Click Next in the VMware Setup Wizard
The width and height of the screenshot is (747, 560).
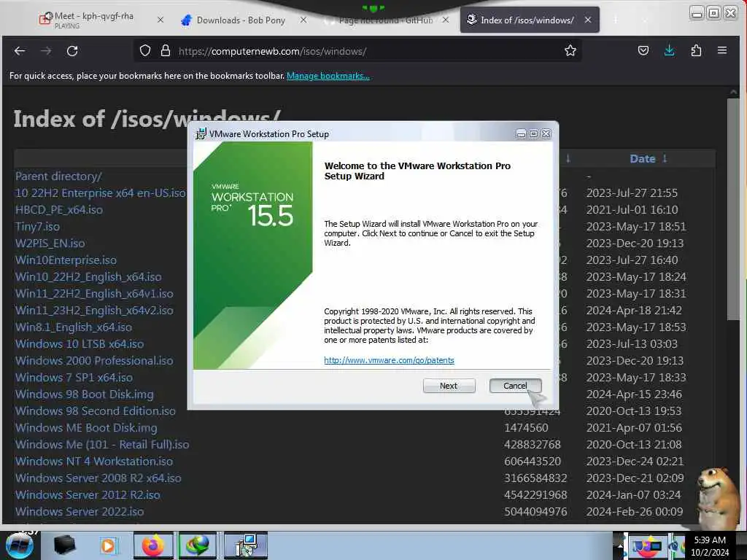tap(449, 386)
